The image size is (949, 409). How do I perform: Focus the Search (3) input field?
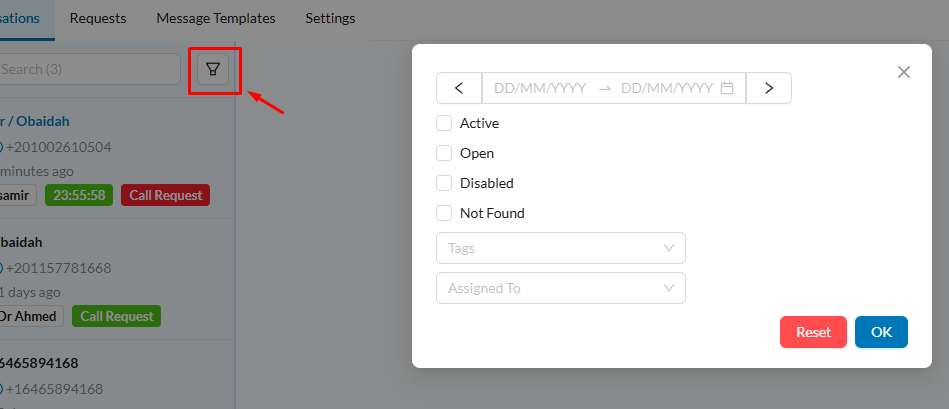point(90,69)
